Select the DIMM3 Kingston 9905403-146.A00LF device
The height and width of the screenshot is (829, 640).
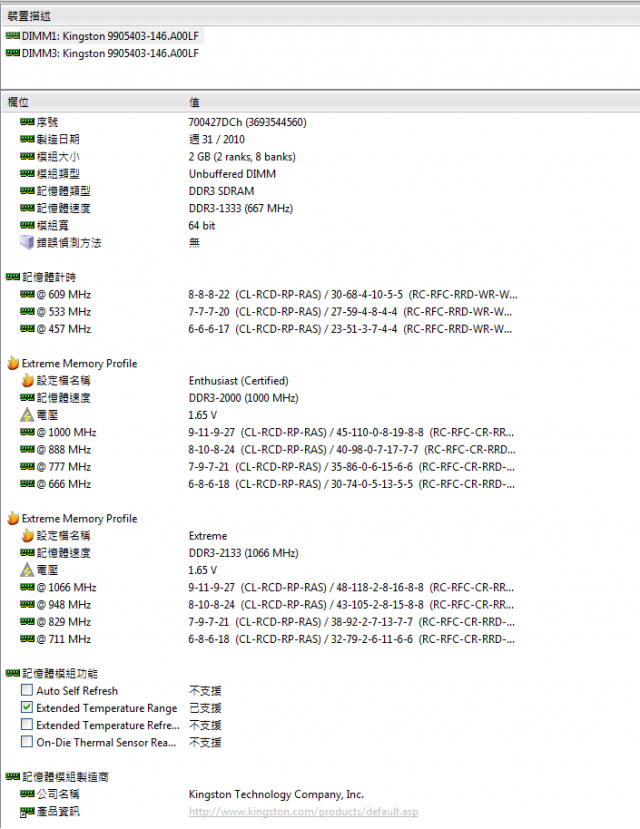point(110,53)
